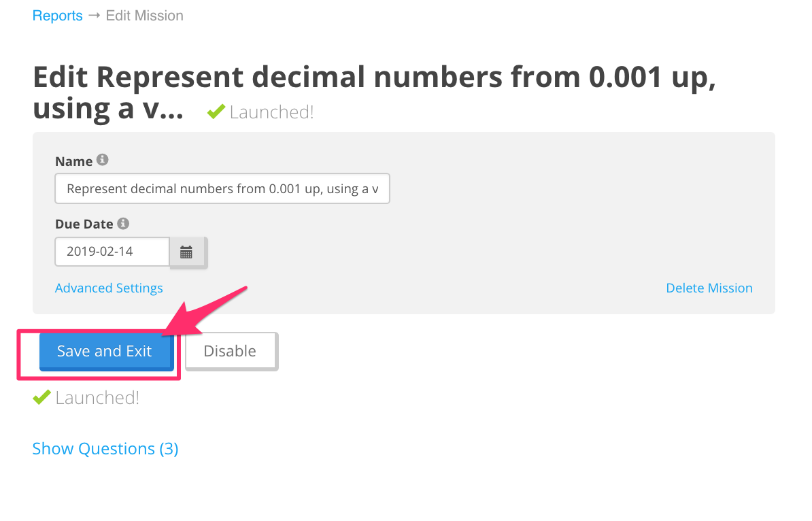Open the calendar date picker icon
Viewport: 812px width, 521px height.
point(186,252)
